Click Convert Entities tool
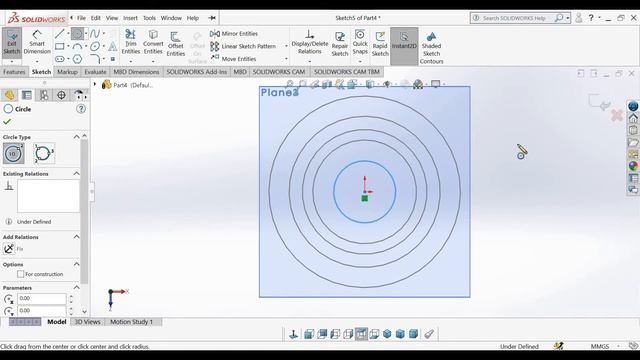This screenshot has height=360, width=640. pyautogui.click(x=153, y=42)
